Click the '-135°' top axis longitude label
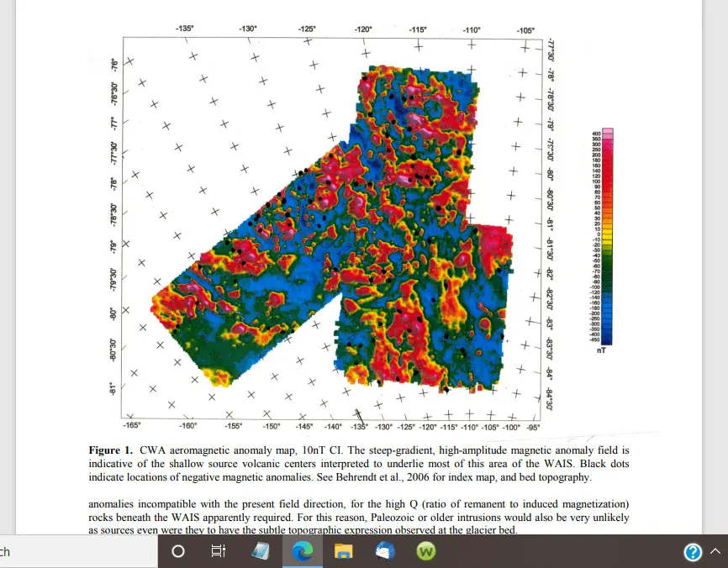Screen dimensions: 728x568 [x=184, y=29]
